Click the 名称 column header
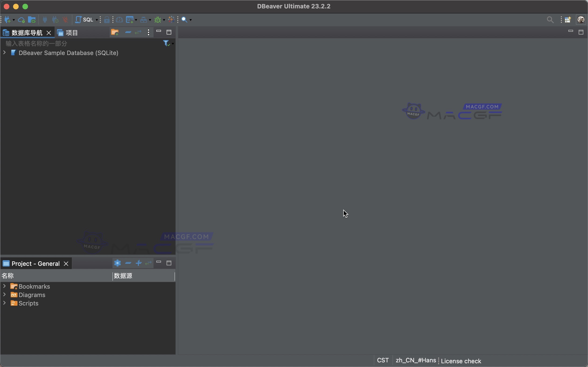This screenshot has width=588, height=367. (x=56, y=276)
